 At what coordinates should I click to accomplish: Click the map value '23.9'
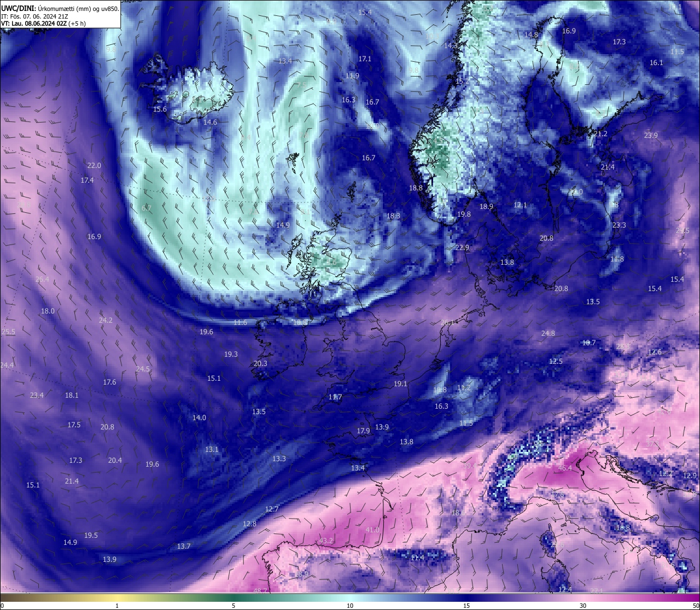click(651, 135)
